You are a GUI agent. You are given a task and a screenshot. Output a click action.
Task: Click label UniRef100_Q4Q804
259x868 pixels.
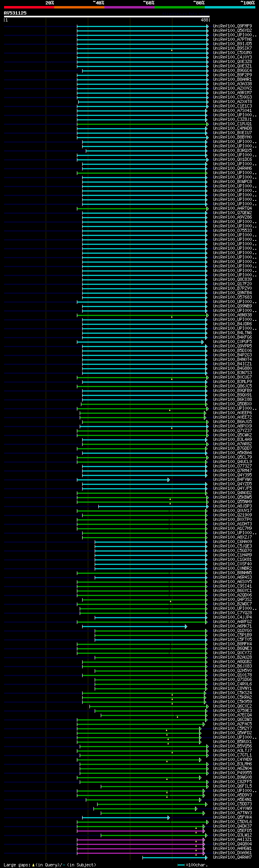click(x=232, y=844)
